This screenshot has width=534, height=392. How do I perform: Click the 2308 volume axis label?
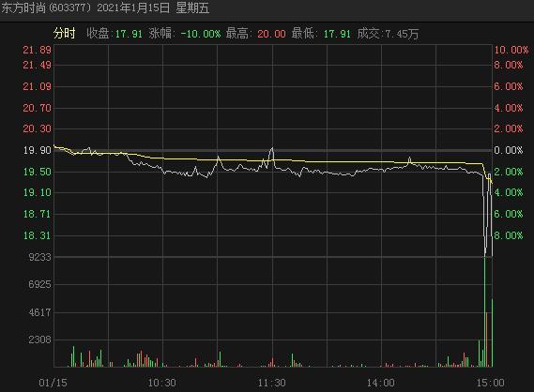coord(39,339)
